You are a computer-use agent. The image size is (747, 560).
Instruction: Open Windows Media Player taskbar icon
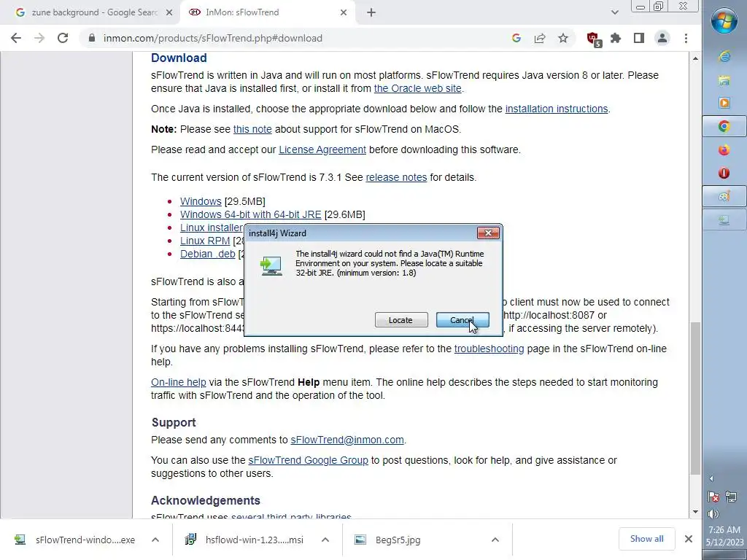pyautogui.click(x=724, y=103)
